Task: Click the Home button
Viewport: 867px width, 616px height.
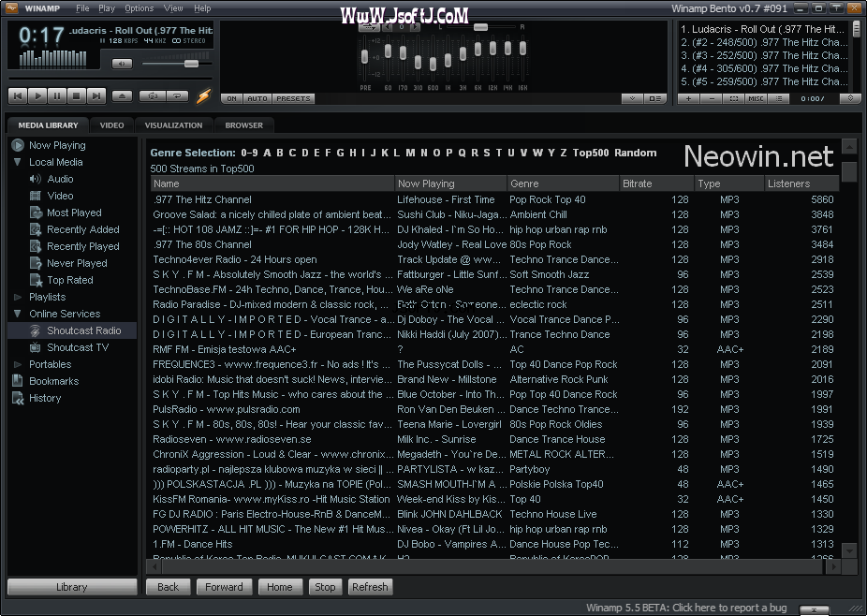Action: 280,587
